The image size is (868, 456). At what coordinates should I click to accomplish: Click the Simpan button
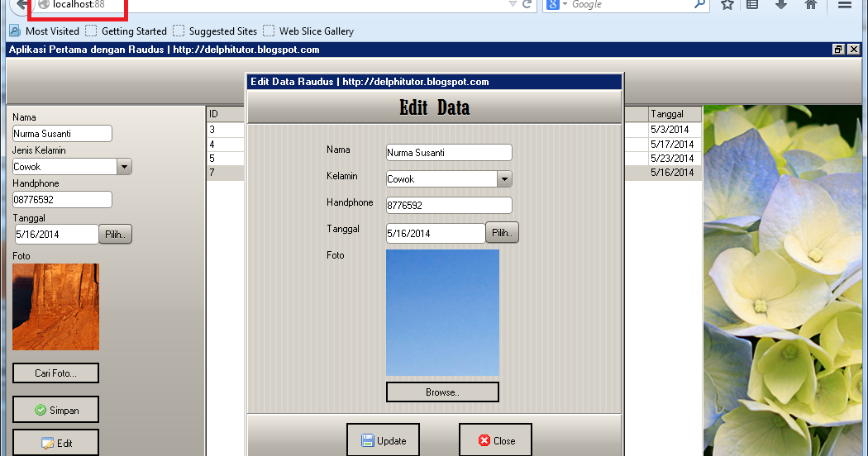pos(56,410)
